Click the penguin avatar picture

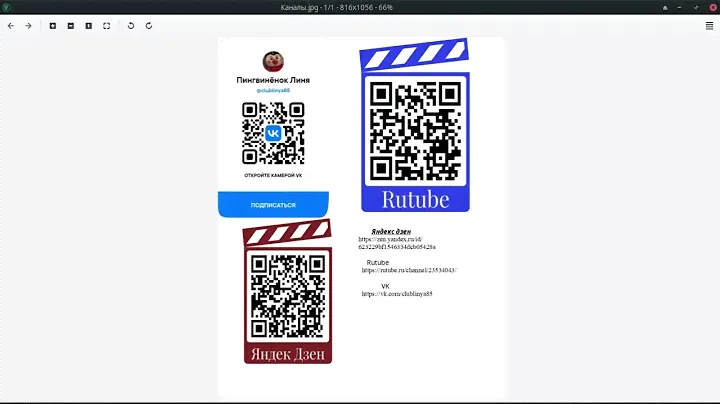273,62
